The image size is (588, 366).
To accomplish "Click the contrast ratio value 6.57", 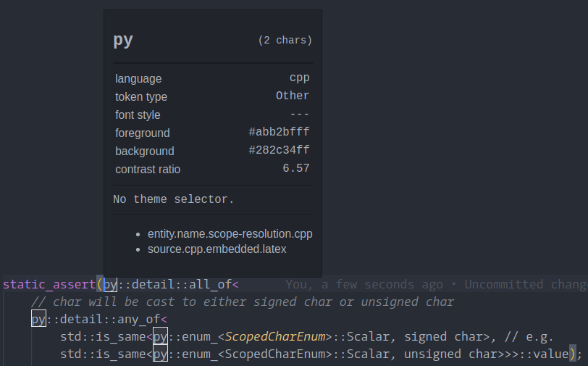I will (296, 168).
